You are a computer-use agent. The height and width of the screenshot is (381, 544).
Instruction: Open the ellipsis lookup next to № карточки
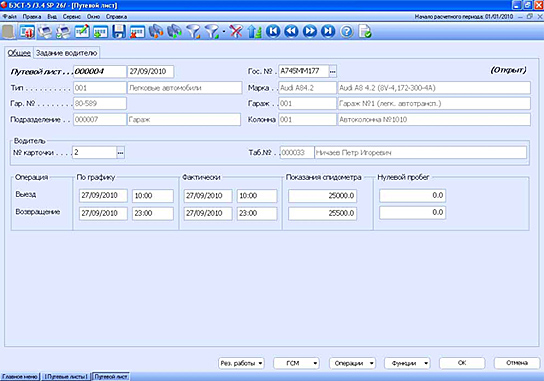120,152
